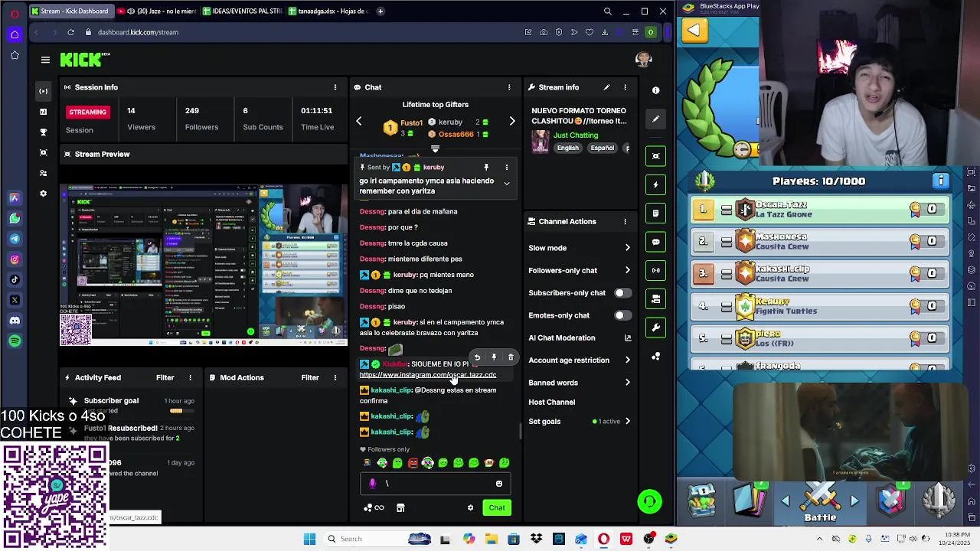The width and height of the screenshot is (980, 551).
Task: Click the chat message input field
Action: coord(435,484)
